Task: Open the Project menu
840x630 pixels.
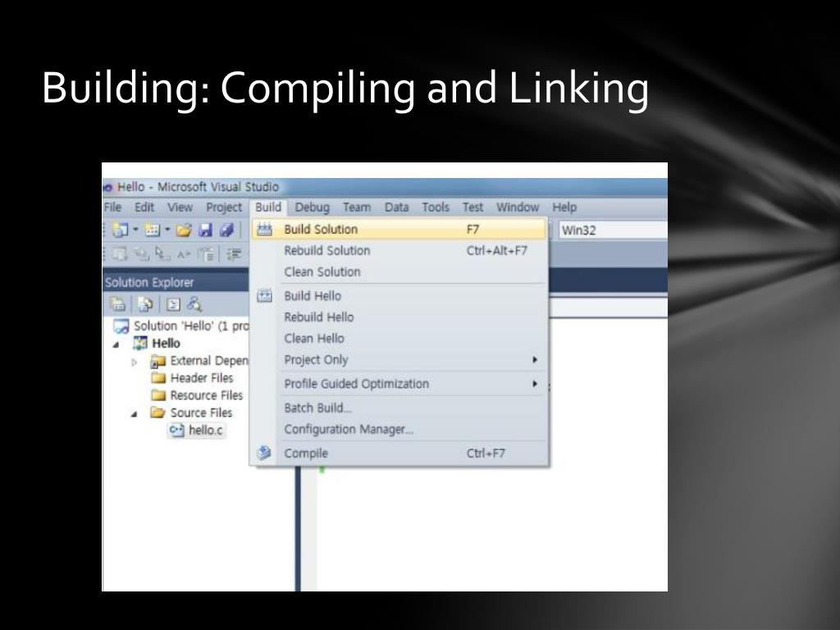Action: point(224,208)
